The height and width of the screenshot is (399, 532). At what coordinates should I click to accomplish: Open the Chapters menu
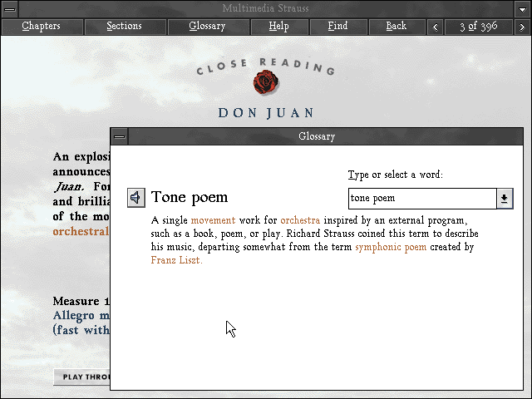point(42,27)
